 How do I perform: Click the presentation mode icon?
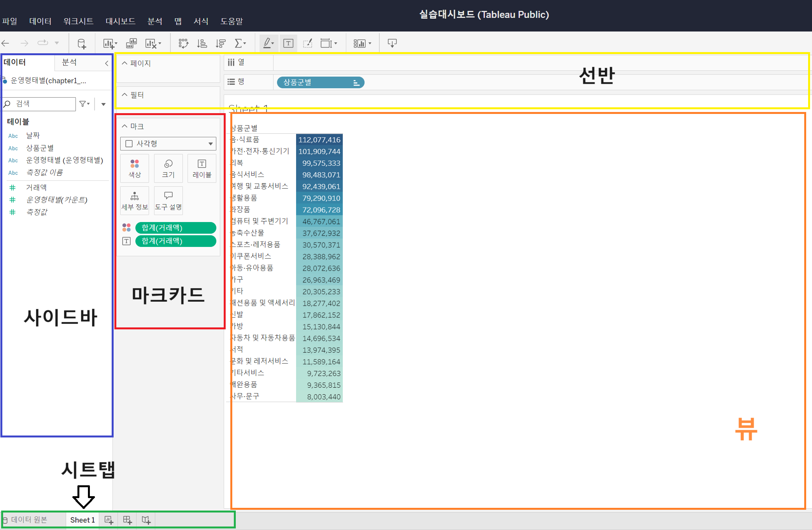(392, 44)
